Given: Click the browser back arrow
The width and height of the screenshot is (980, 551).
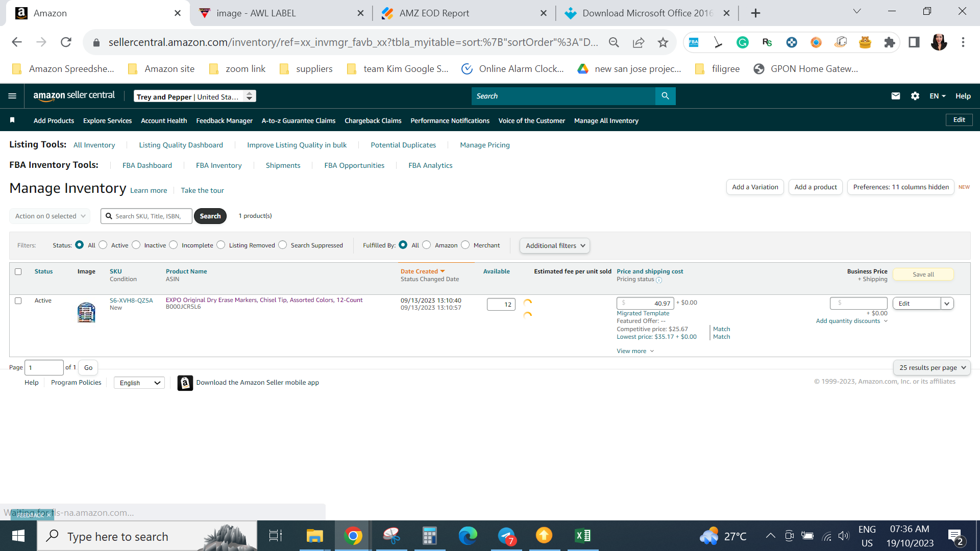Looking at the screenshot, I should (17, 42).
